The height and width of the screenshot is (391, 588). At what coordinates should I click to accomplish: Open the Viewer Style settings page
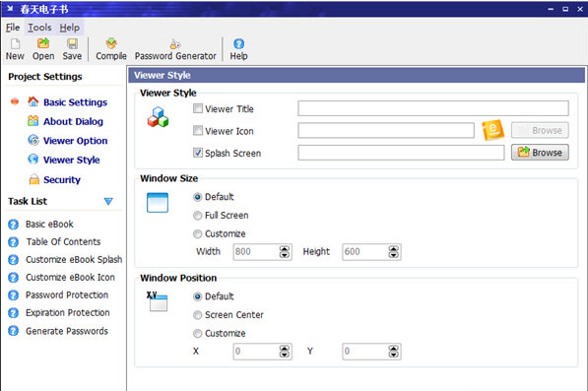[71, 160]
